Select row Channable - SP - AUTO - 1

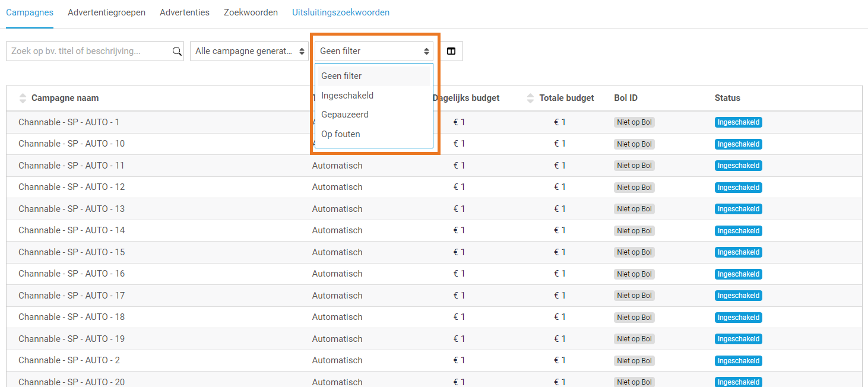tap(434, 122)
